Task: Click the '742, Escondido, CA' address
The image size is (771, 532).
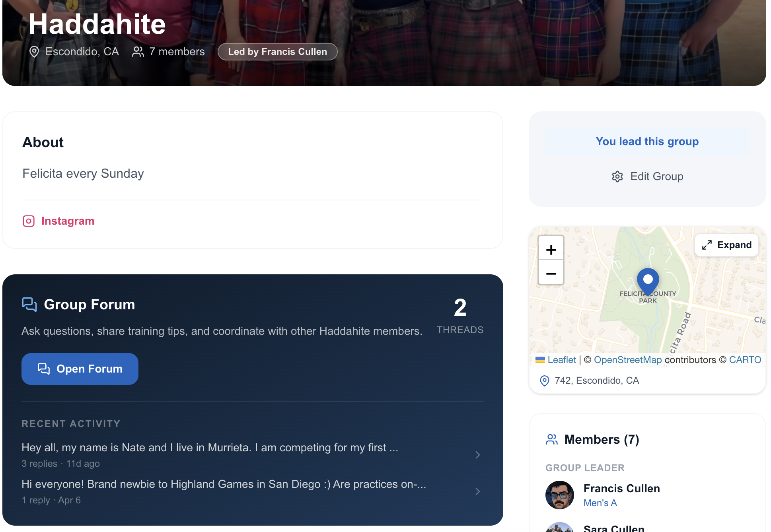Action: pyautogui.click(x=597, y=381)
